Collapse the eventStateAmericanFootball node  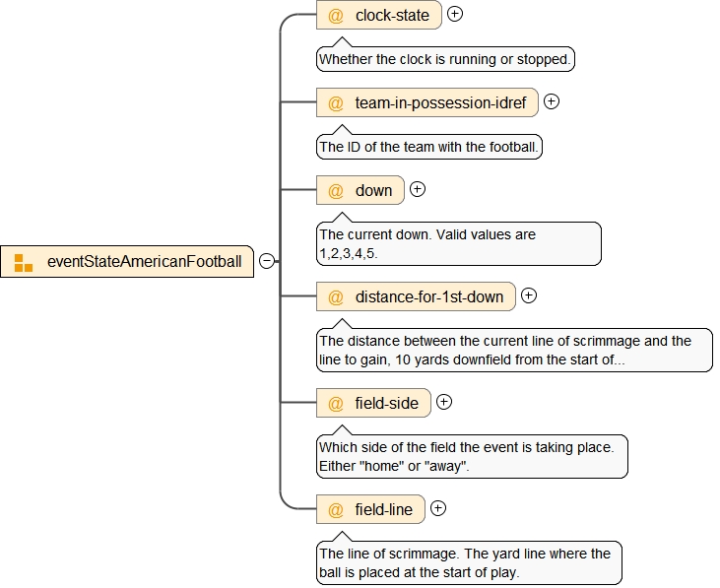[266, 262]
